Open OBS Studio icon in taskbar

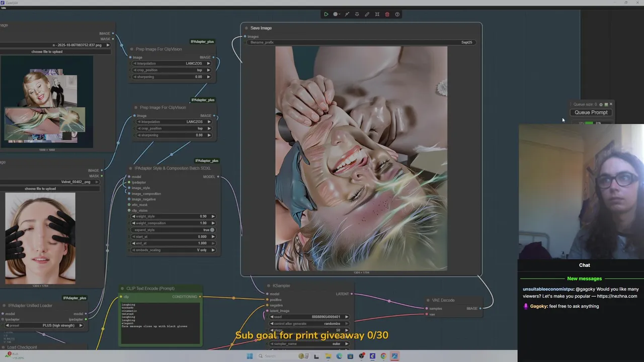361,356
